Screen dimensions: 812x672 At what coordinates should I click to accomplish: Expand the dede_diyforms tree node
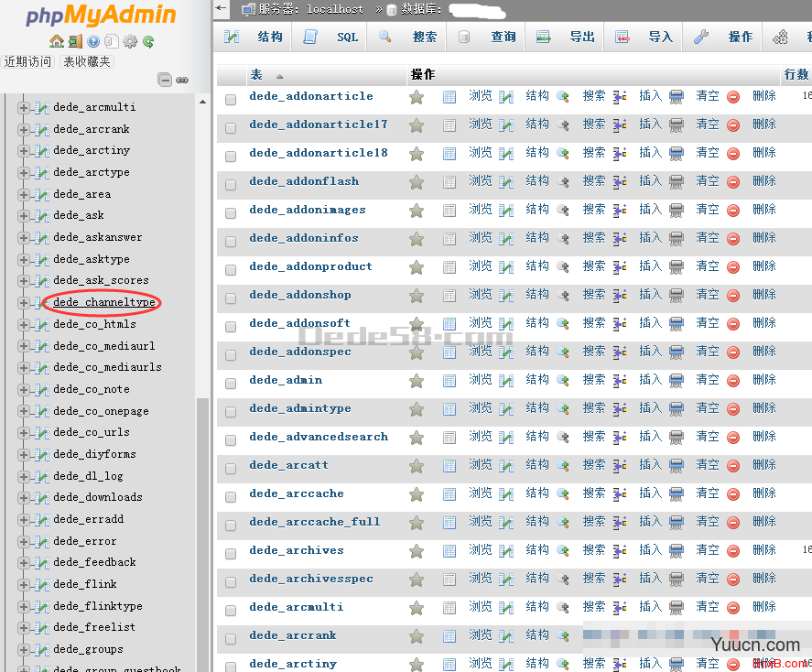click(23, 455)
